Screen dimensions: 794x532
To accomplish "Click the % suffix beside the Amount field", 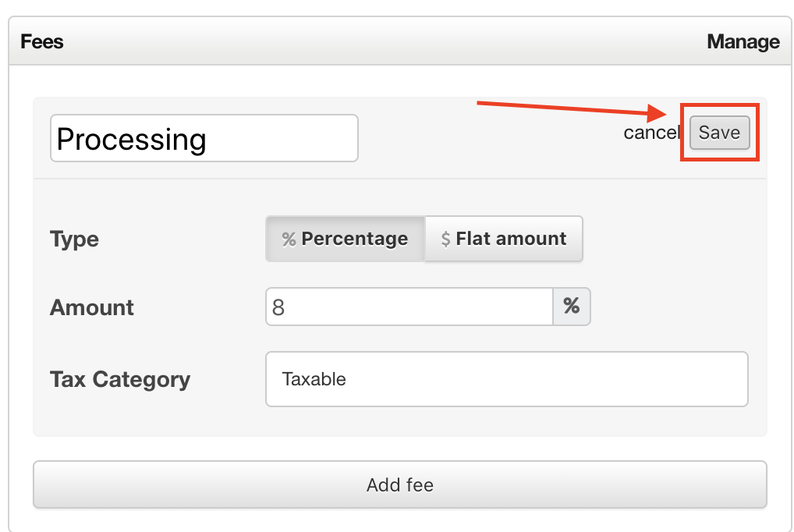I will (572, 307).
